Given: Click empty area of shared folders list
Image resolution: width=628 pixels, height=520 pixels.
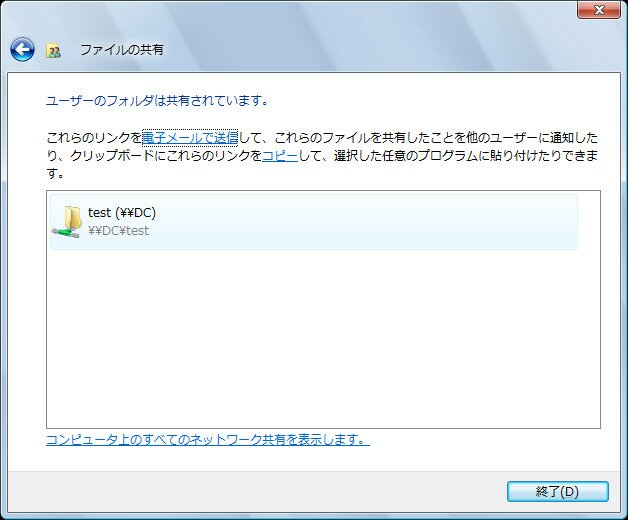Looking at the screenshot, I should click(320, 340).
